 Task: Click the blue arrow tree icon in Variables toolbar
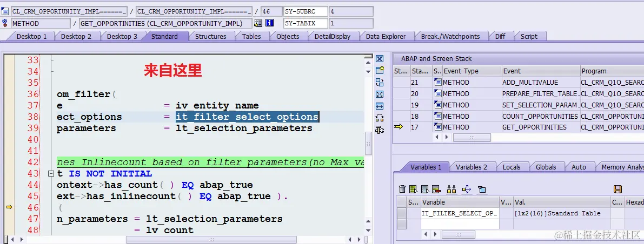[x=466, y=189]
